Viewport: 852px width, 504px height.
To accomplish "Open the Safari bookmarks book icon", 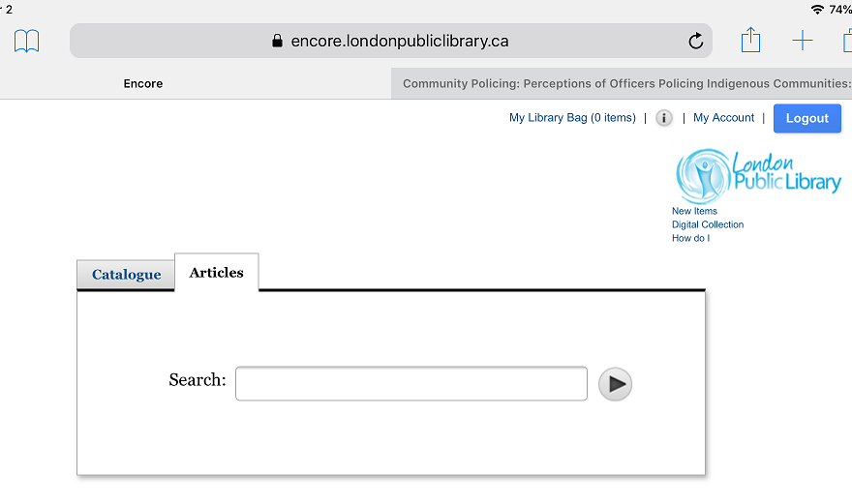I will tap(27, 41).
